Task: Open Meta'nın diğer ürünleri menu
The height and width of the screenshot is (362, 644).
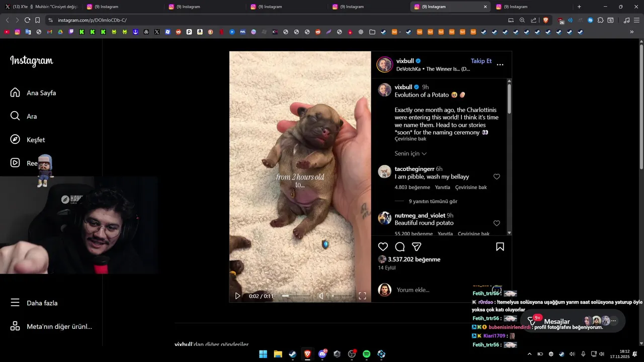Action: pos(51,326)
